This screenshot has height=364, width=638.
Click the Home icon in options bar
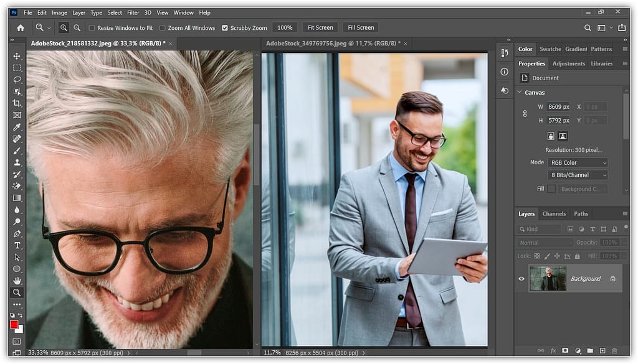21,27
